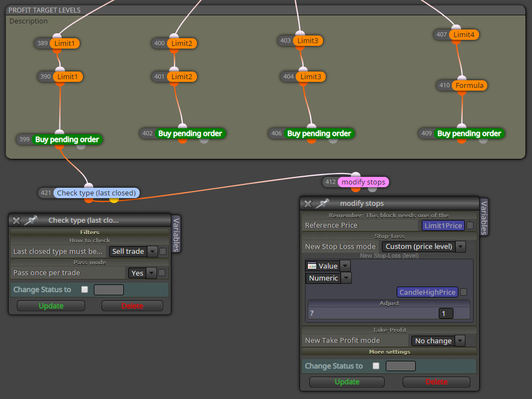532x399 pixels.
Task: Select the Limit4 block 407
Action: pyautogui.click(x=464, y=34)
